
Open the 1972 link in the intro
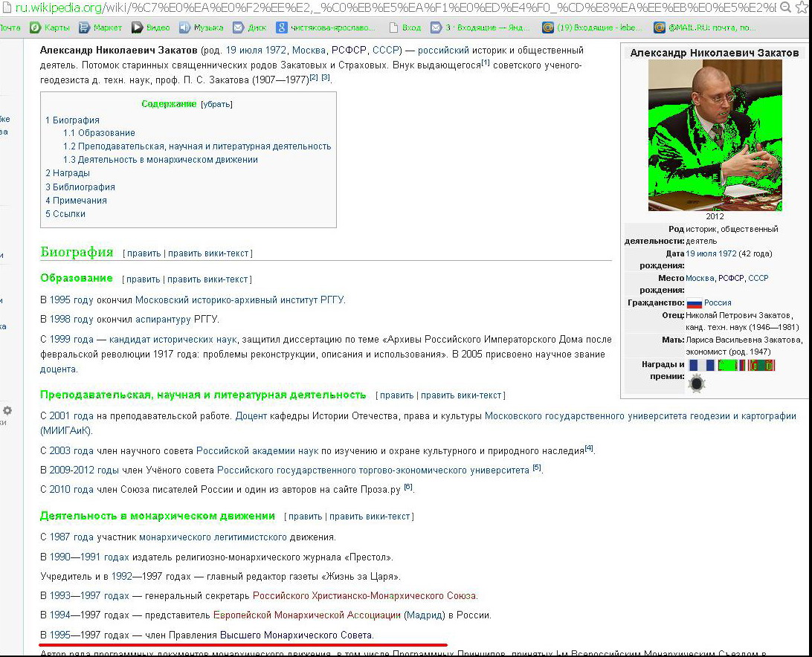[x=275, y=51]
